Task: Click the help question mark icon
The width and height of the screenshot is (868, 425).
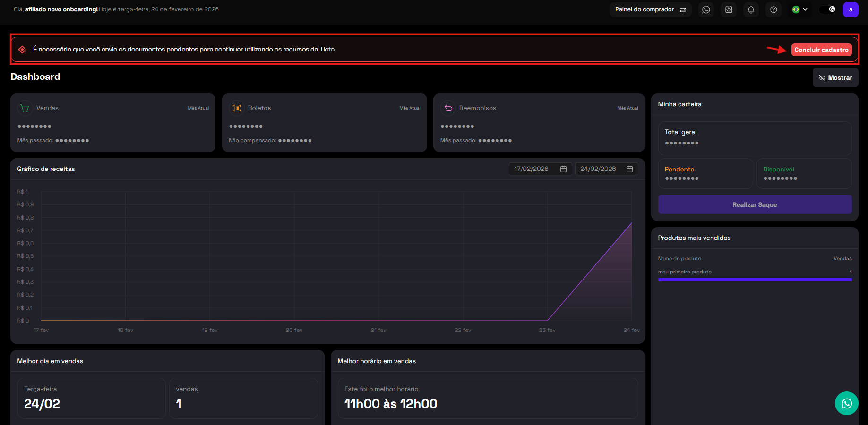Action: click(x=773, y=9)
